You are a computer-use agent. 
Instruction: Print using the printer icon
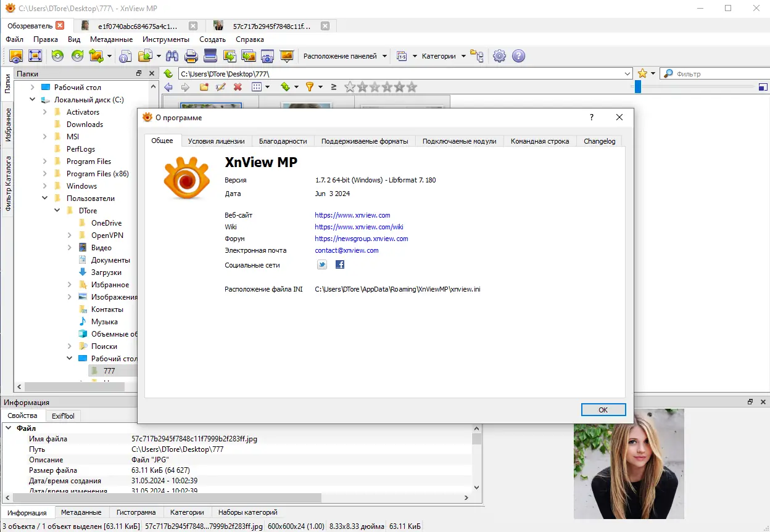191,56
